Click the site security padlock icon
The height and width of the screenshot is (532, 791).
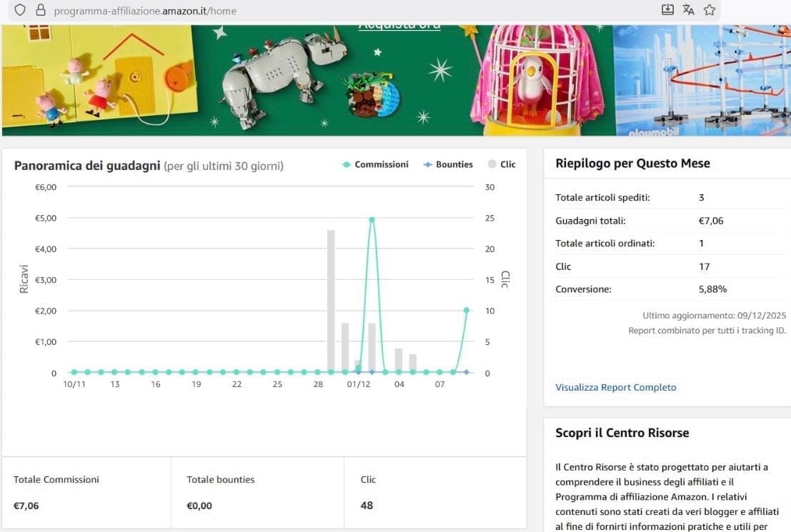coord(40,10)
